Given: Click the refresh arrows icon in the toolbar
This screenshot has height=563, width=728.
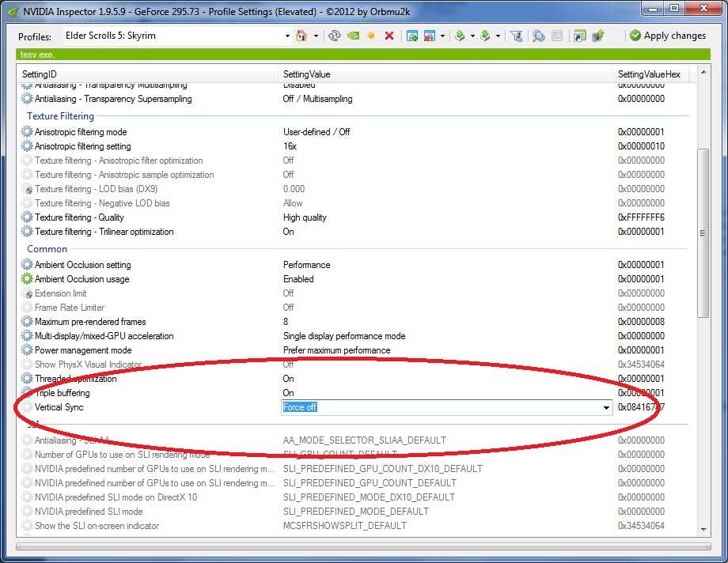Looking at the screenshot, I should pos(334,36).
